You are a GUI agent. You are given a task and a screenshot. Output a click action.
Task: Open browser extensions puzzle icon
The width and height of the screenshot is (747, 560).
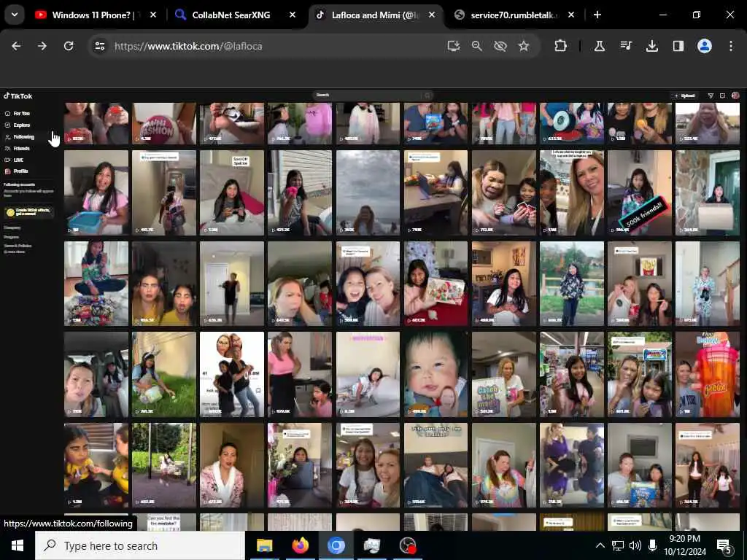click(561, 46)
